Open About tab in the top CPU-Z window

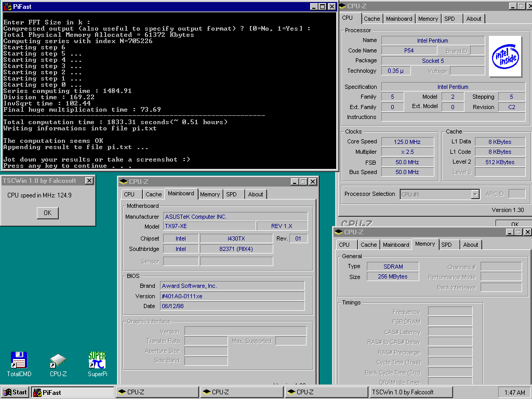point(474,19)
